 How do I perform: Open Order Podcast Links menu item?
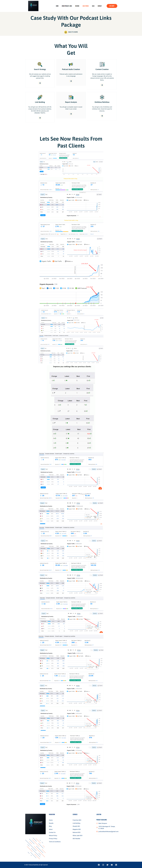tap(67, 6)
